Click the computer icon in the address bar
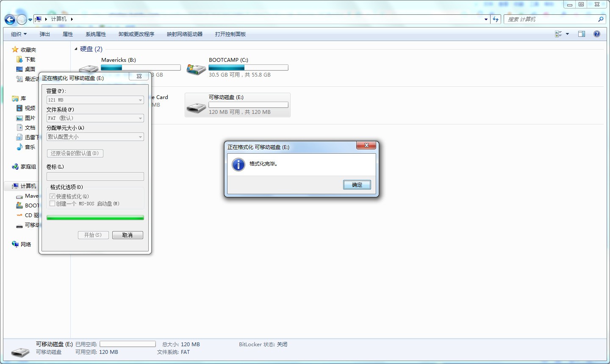This screenshot has width=610, height=364. (x=39, y=19)
